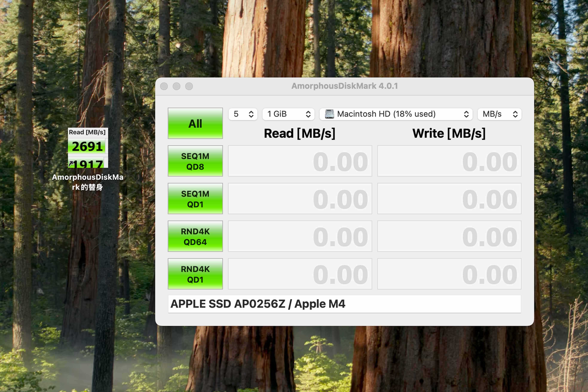
Task: Click SEQ1M QD8 write result box
Action: click(449, 161)
